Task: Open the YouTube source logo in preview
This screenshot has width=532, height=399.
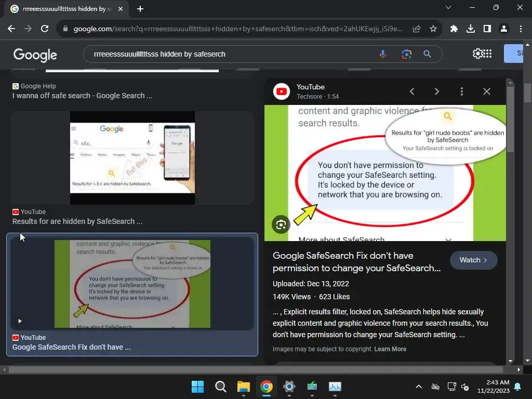Action: 282,91
